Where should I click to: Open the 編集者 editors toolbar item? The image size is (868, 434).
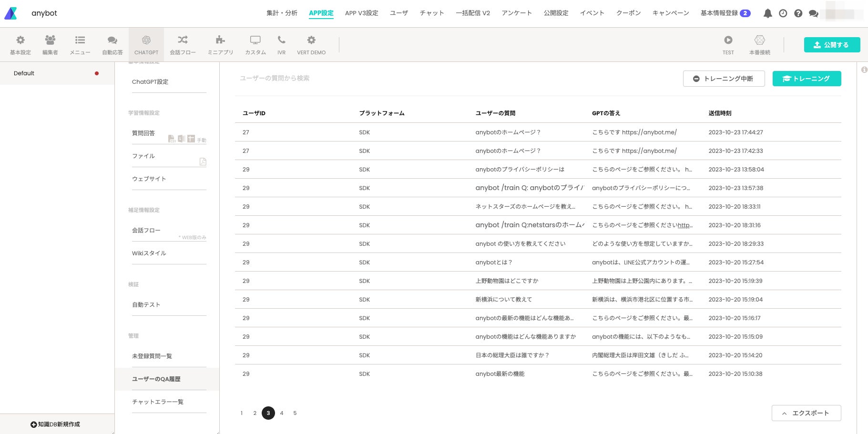click(50, 45)
